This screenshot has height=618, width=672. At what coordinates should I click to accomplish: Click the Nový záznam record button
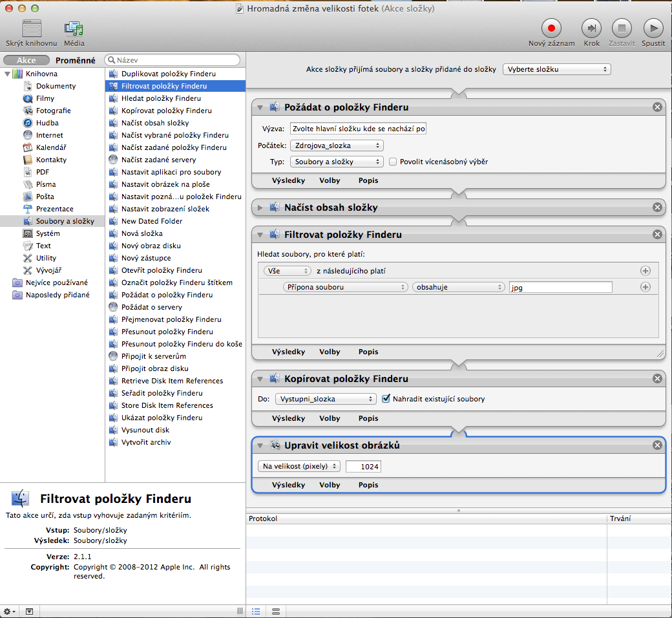point(551,28)
